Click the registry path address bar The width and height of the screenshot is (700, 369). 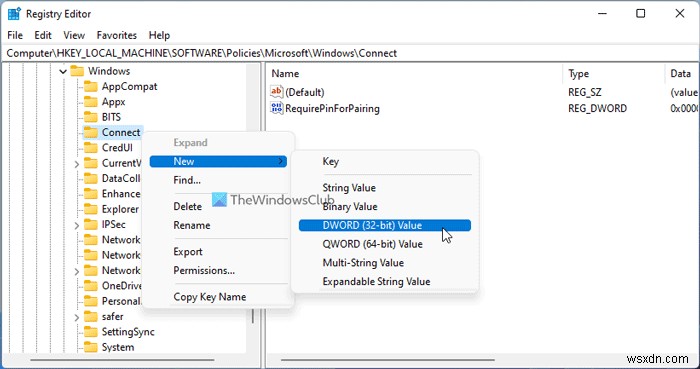coord(350,53)
